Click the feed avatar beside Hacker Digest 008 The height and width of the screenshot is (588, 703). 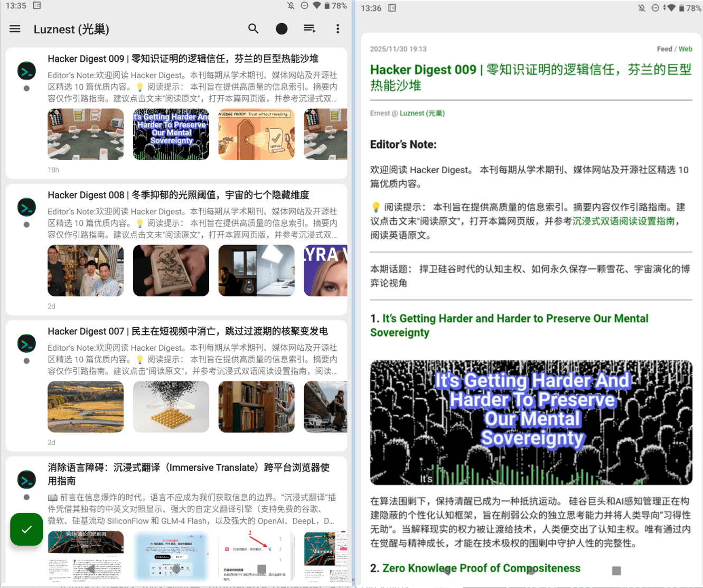26,207
